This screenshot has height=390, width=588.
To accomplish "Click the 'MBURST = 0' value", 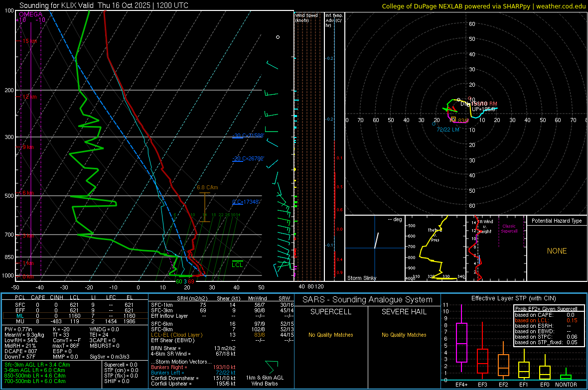I will [105, 346].
